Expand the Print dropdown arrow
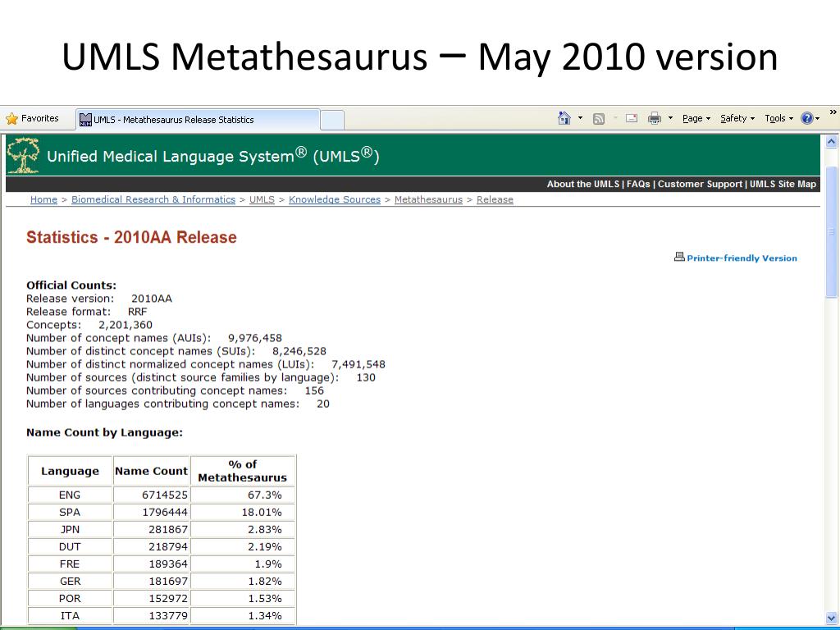The height and width of the screenshot is (630, 840). click(x=670, y=118)
